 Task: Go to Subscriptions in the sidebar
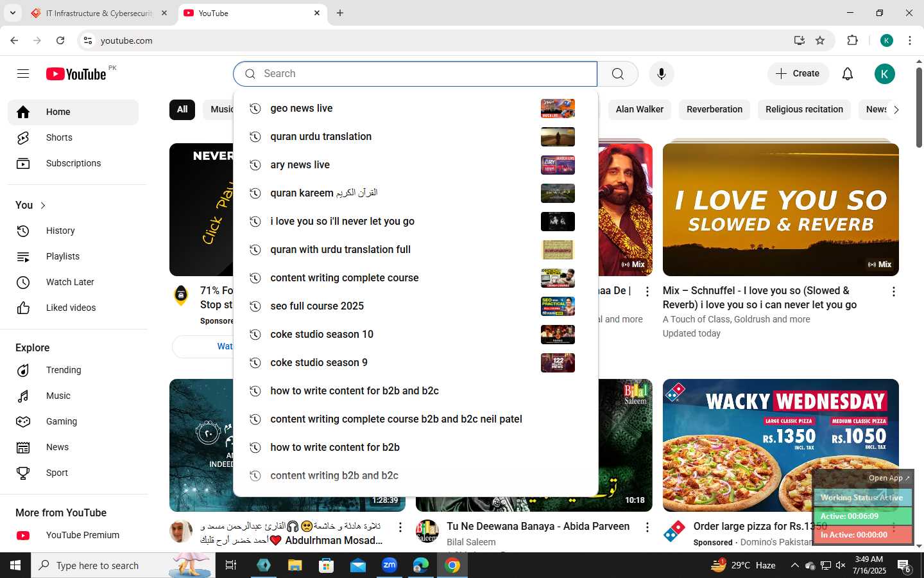(73, 163)
